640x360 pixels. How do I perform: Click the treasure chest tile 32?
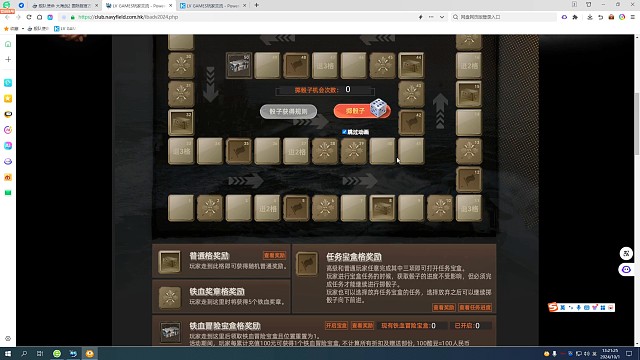[181, 122]
